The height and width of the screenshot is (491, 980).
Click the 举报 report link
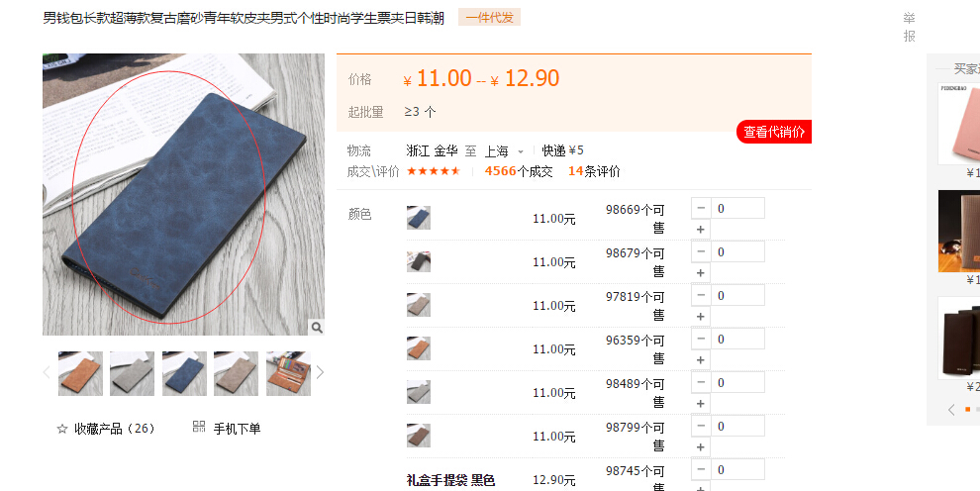[x=910, y=28]
